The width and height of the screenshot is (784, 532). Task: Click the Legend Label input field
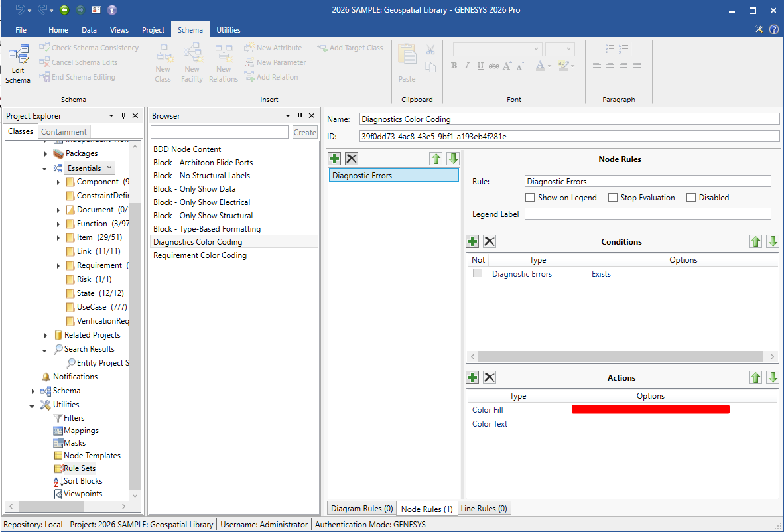coord(647,214)
